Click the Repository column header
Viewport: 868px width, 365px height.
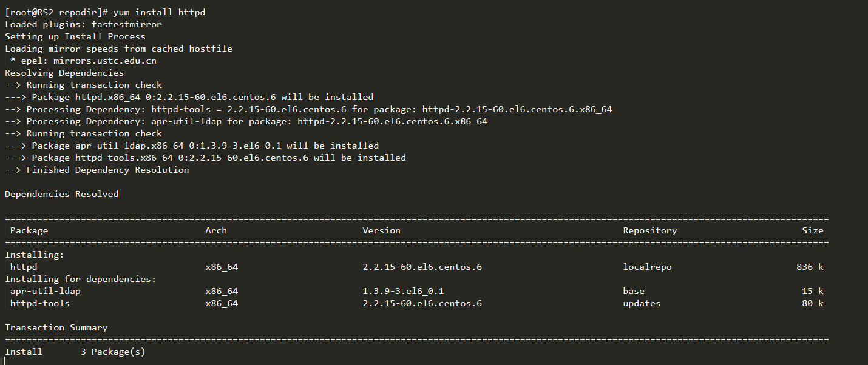coord(649,230)
